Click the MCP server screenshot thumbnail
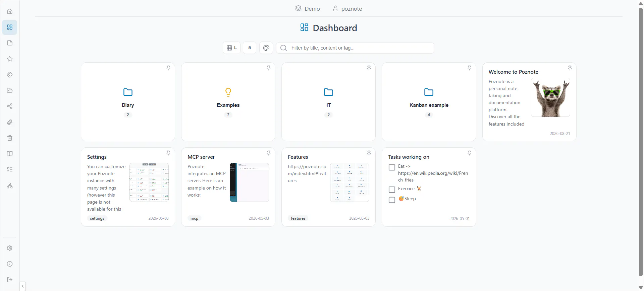The height and width of the screenshot is (291, 644). [249, 182]
